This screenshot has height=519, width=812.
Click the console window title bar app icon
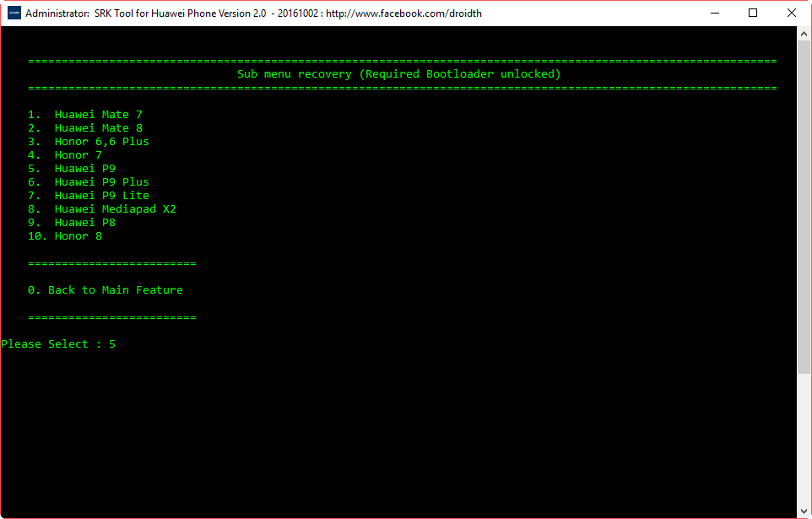14,13
